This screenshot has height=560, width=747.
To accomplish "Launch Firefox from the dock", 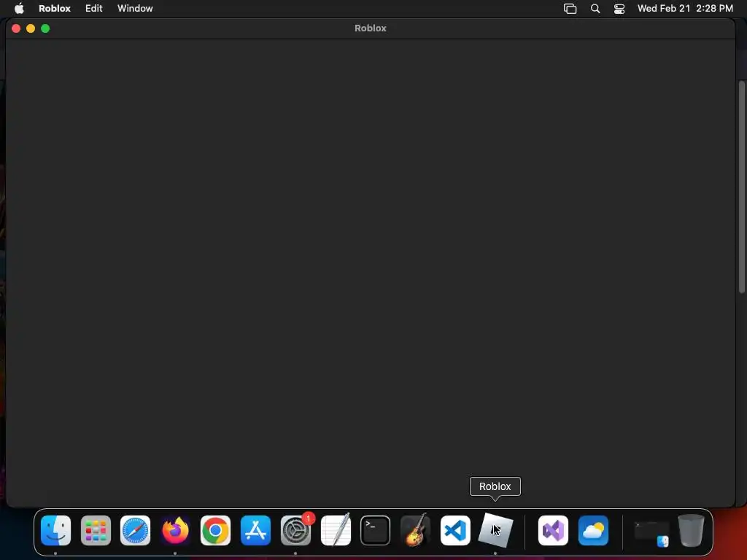I will [175, 530].
